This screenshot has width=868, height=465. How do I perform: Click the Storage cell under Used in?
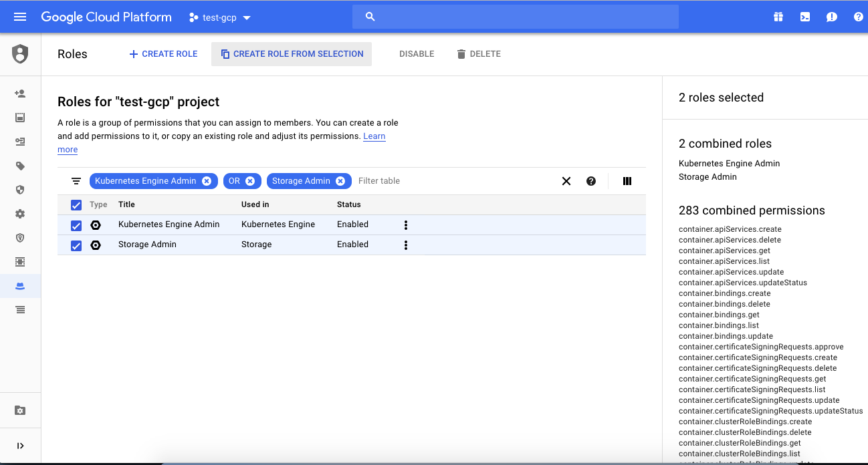click(257, 245)
